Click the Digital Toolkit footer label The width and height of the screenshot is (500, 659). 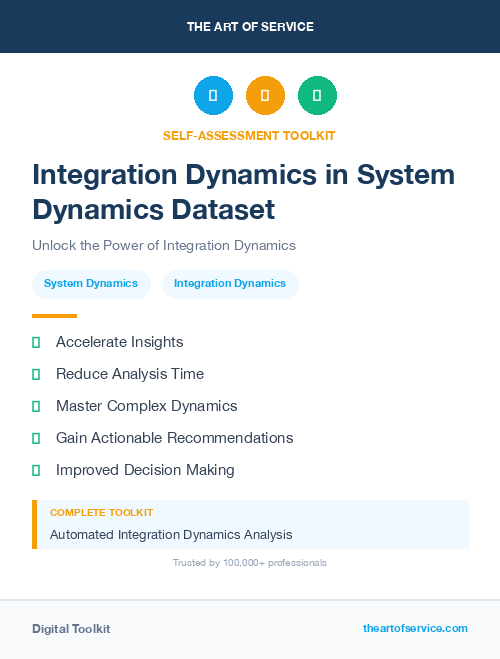click(71, 629)
